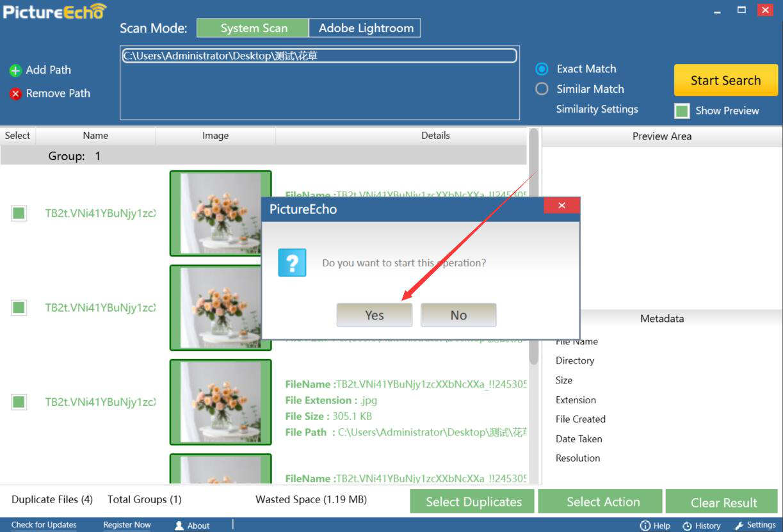The height and width of the screenshot is (532, 783).
Task: Click the second TB2t.VNi41YBuNjy1zc file name
Action: coord(101,308)
